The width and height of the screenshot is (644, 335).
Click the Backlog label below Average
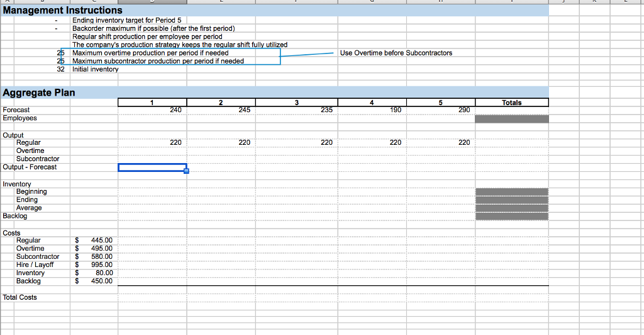[15, 216]
